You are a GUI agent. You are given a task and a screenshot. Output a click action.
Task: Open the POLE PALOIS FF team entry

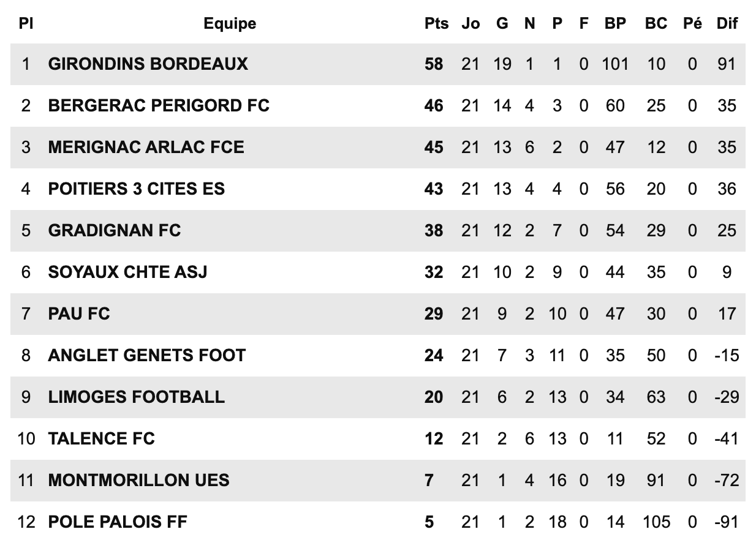coord(118,522)
